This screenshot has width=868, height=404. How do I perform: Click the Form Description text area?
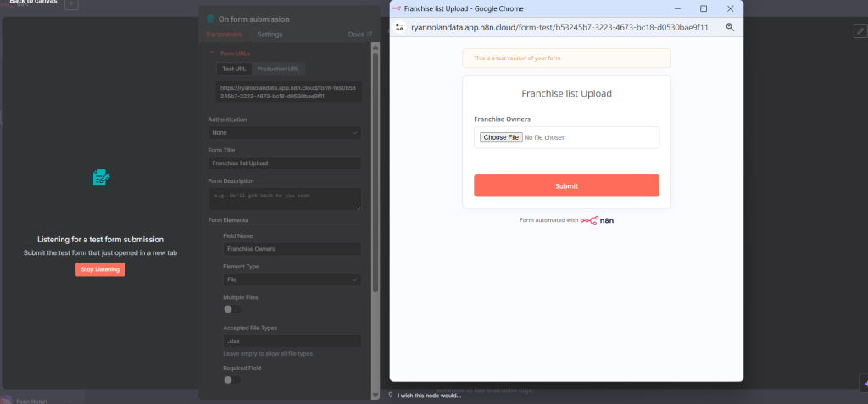(x=285, y=199)
